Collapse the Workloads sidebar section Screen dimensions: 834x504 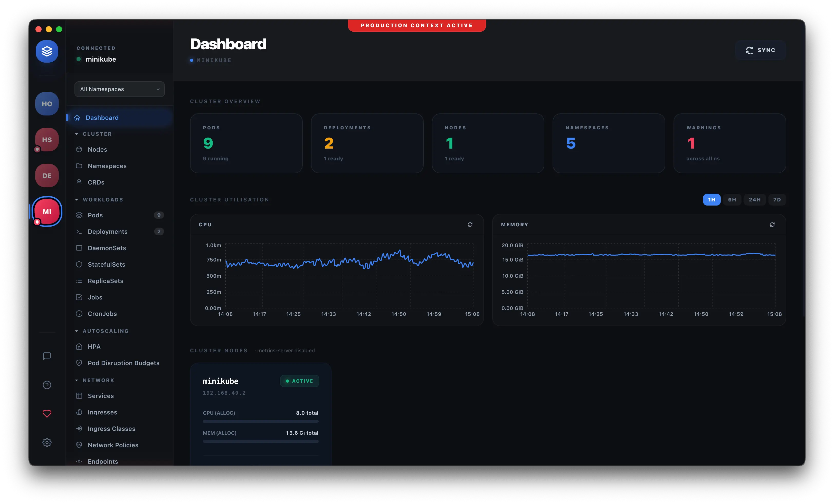click(102, 200)
